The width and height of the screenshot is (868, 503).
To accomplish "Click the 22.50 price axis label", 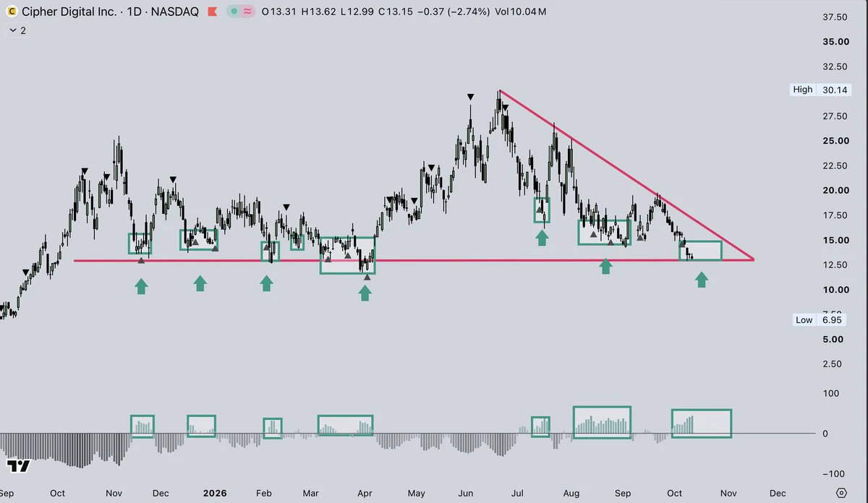I will (835, 165).
